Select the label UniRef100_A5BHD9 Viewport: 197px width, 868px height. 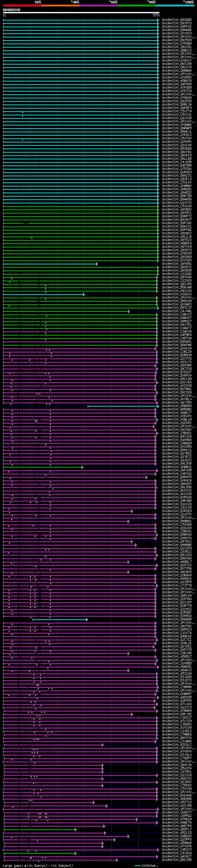point(177,406)
